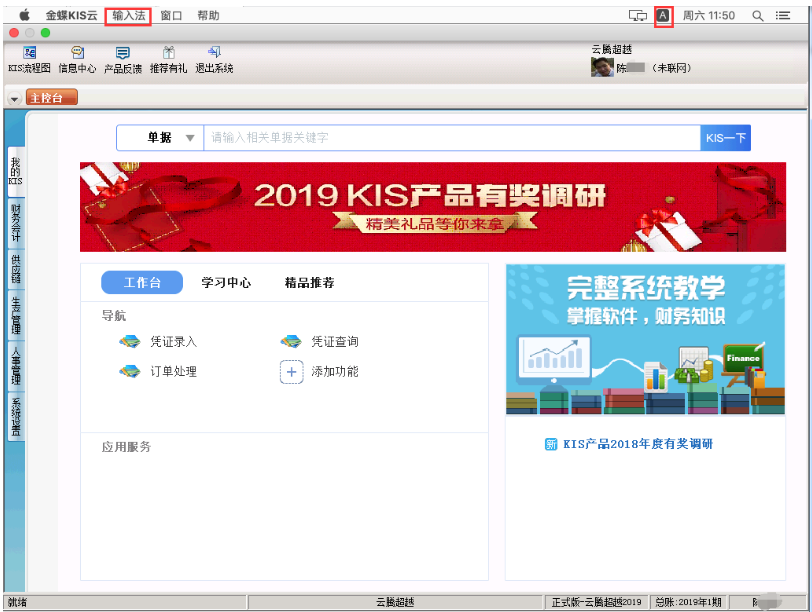
Task: Select the 生产管理 side tab
Action: (x=16, y=315)
